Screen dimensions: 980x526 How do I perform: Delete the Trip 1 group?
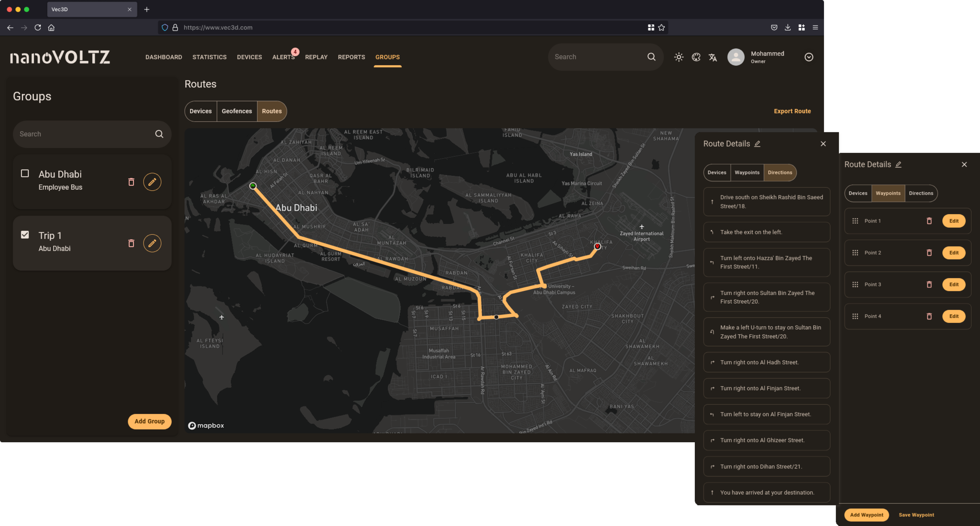tap(131, 243)
